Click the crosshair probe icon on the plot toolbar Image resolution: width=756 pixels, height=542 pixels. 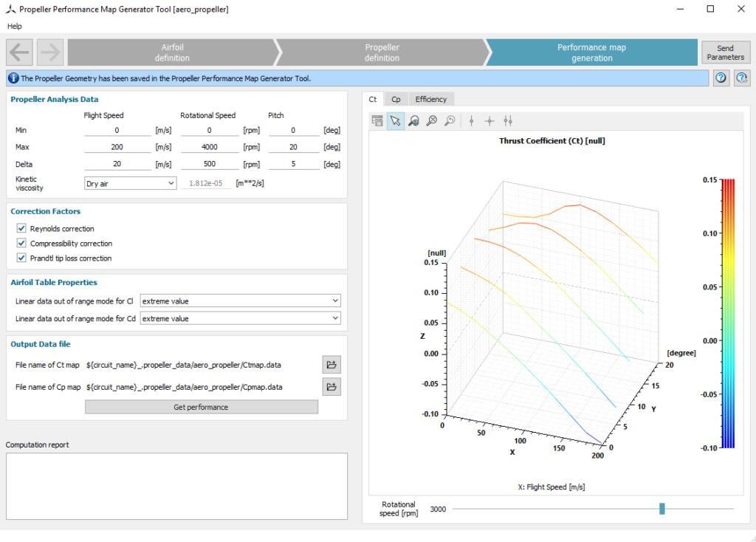(489, 120)
